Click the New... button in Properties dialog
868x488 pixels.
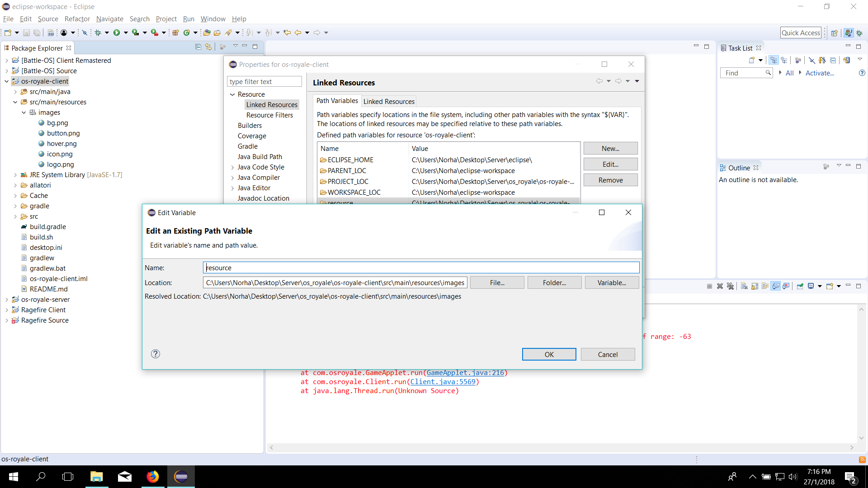pos(610,148)
